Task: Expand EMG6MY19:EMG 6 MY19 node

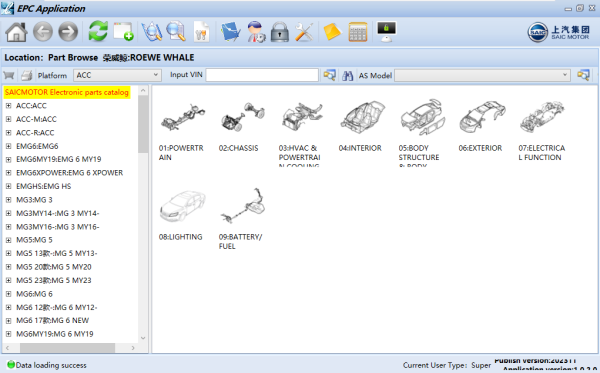Action: (x=8, y=160)
